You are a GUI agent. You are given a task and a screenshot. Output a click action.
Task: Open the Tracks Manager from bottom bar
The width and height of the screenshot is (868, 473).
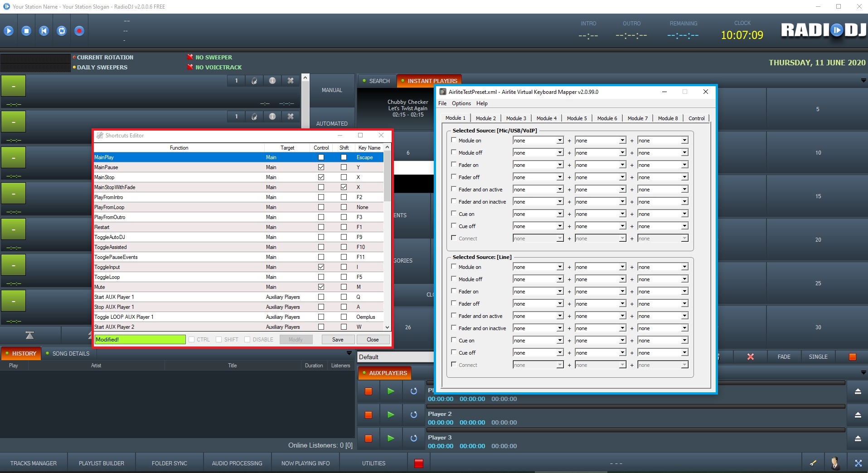pos(34,463)
